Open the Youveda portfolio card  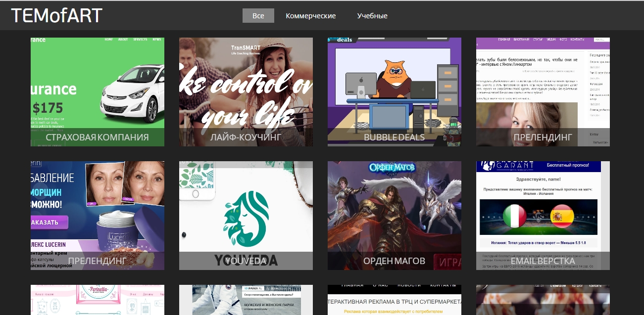246,216
